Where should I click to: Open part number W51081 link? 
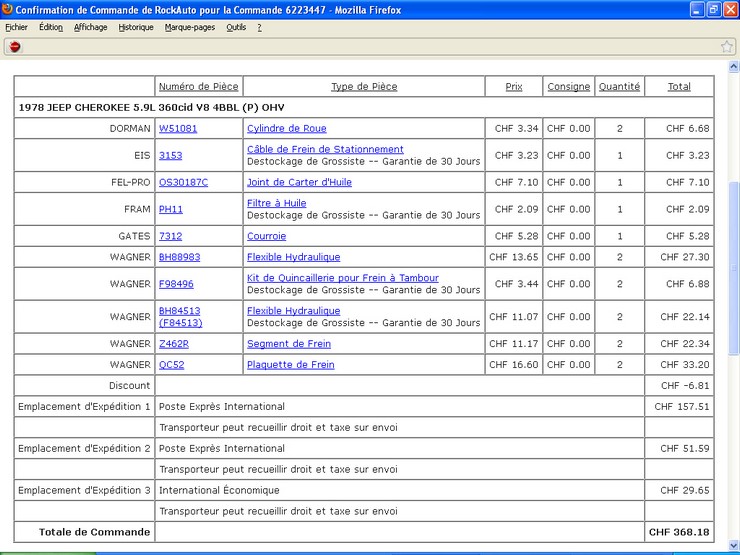tap(178, 129)
